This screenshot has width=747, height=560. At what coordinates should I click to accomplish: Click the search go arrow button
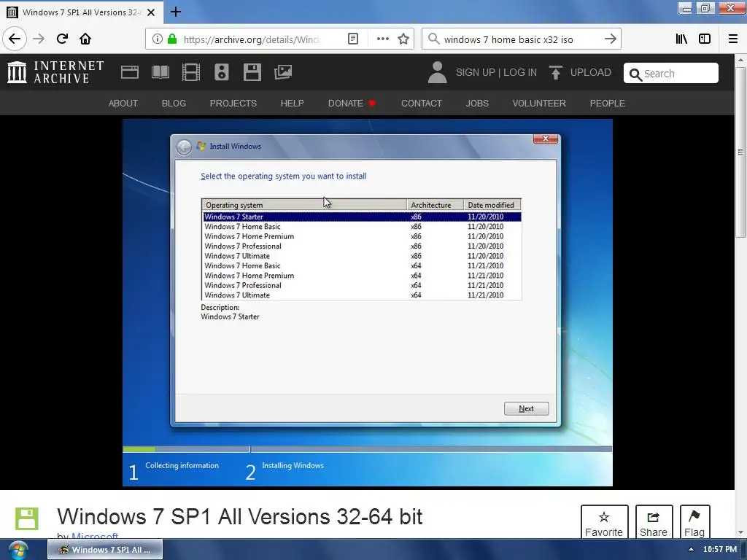click(611, 39)
